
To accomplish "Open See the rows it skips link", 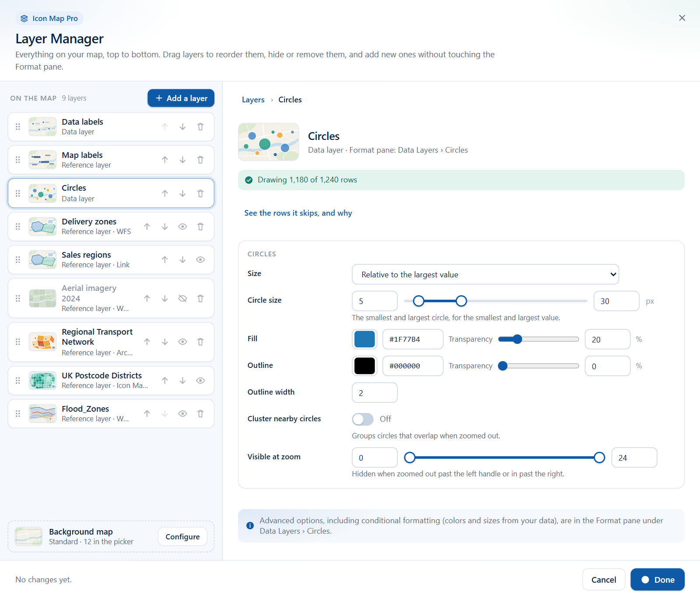I will [x=298, y=213].
